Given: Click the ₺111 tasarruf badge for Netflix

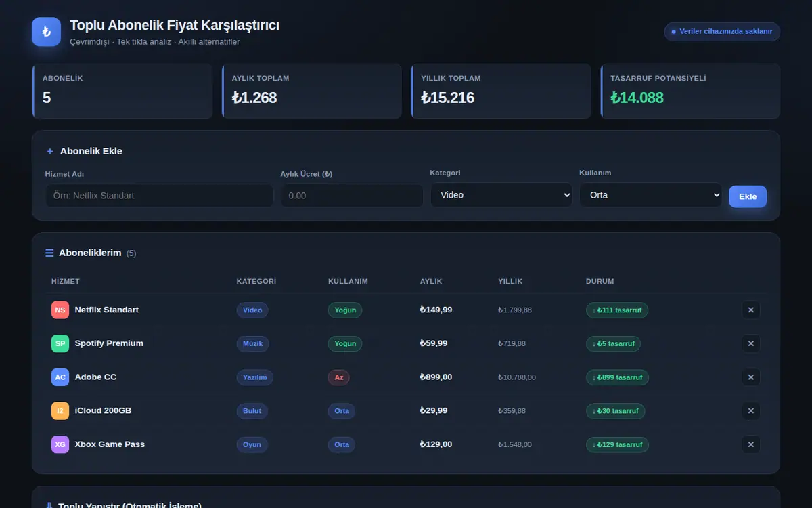Looking at the screenshot, I should tap(617, 310).
